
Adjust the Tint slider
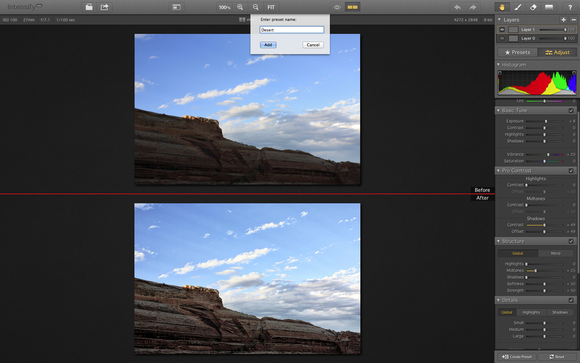click(544, 101)
